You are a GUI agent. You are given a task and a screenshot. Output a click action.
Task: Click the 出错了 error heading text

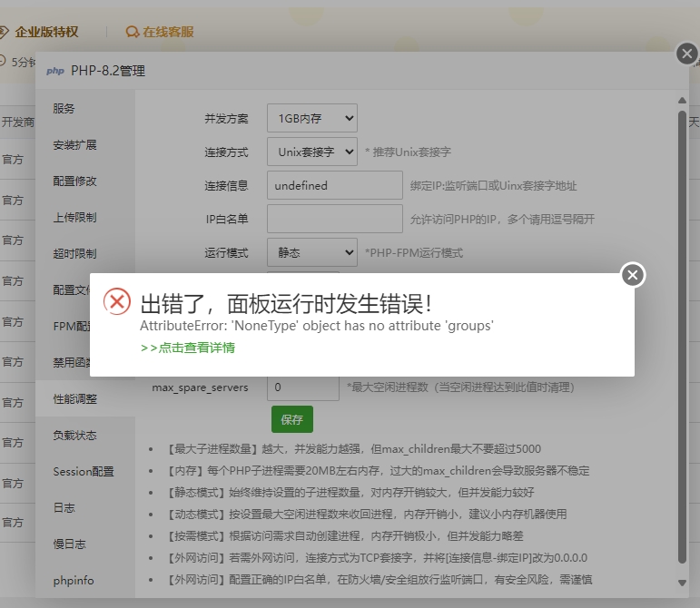[286, 304]
